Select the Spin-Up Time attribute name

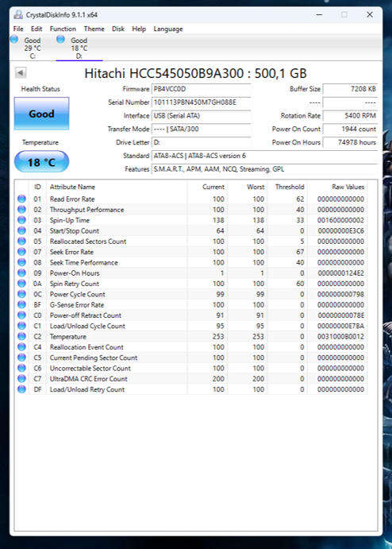[x=70, y=220]
